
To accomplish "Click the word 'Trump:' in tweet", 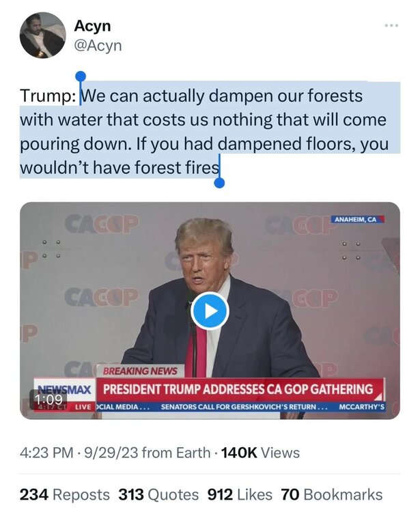I will click(x=48, y=96).
